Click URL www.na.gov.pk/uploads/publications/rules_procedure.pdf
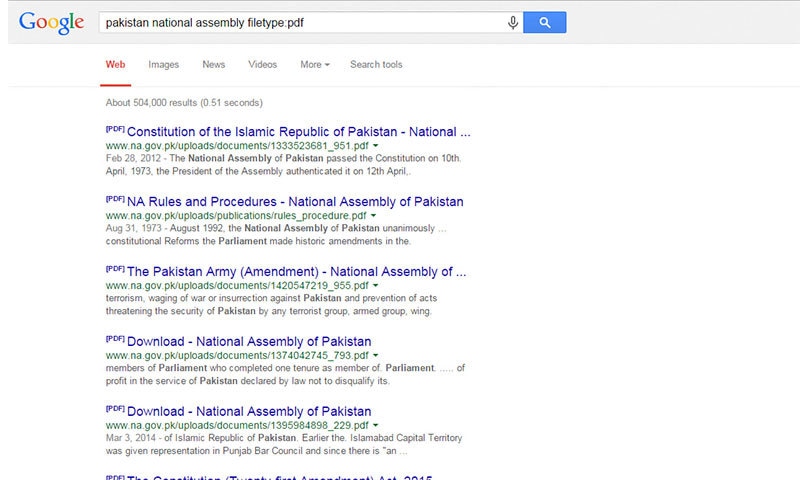This screenshot has height=480, width=800. coord(236,216)
